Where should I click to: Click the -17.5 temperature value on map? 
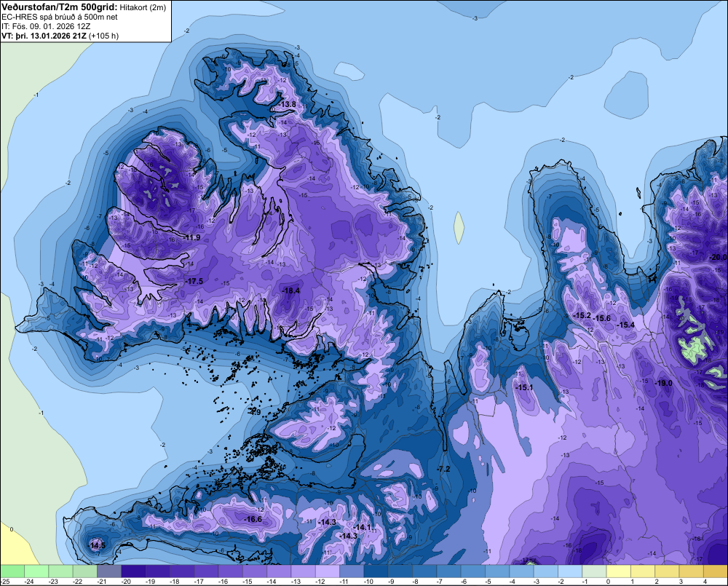coord(194,282)
